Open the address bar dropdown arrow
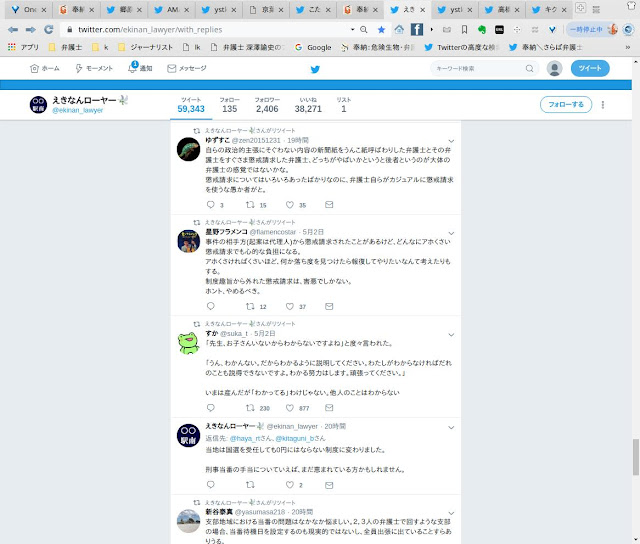 click(352, 29)
